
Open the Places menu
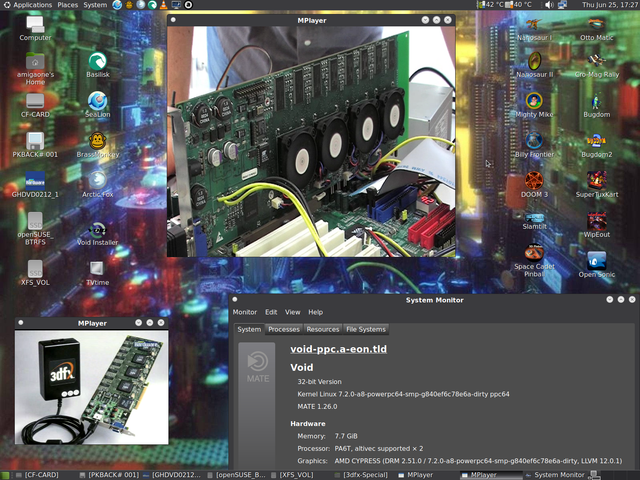pyautogui.click(x=68, y=5)
